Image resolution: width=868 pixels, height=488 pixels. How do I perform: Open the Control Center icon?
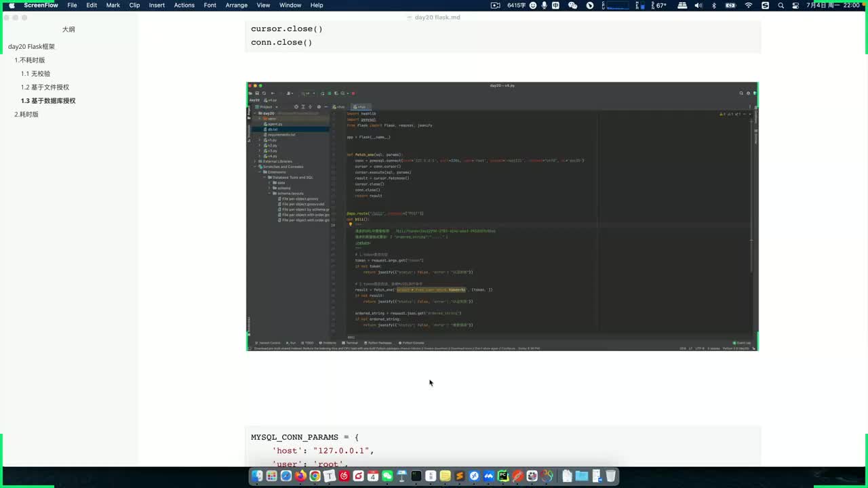click(x=795, y=5)
